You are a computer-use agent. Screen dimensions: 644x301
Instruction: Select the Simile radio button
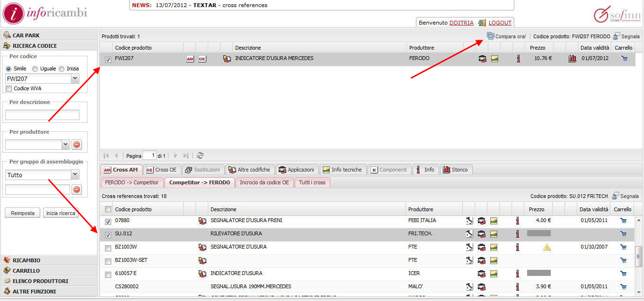point(9,69)
